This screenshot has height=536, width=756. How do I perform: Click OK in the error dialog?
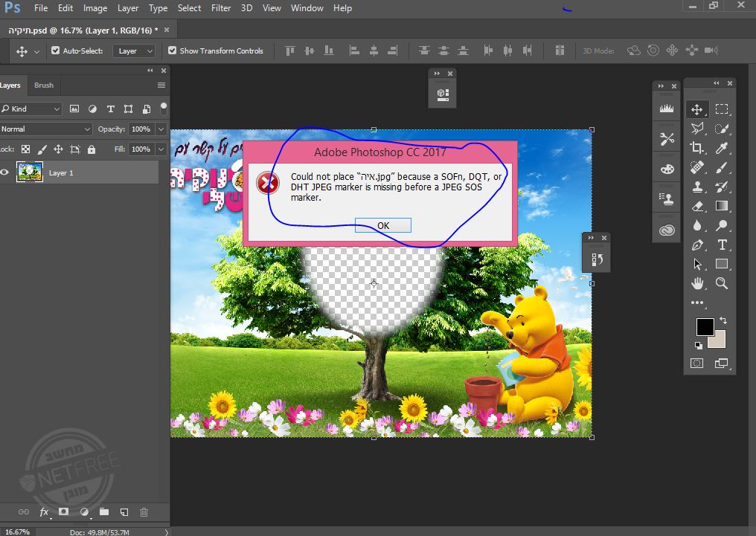382,225
